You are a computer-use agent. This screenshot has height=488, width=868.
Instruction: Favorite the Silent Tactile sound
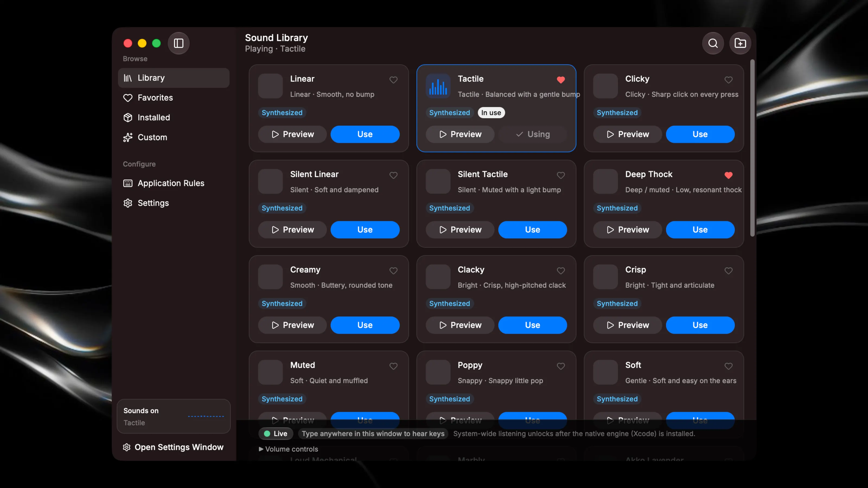[x=561, y=175]
